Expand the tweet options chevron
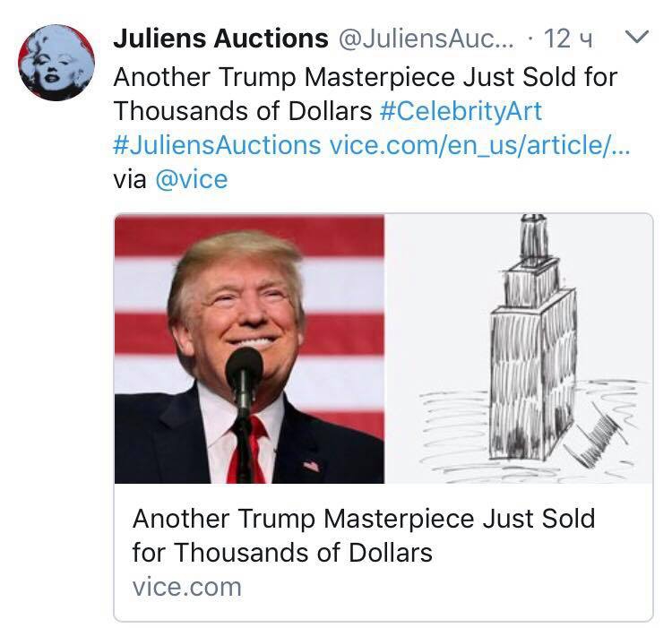This screenshot has width=672, height=628. click(637, 37)
